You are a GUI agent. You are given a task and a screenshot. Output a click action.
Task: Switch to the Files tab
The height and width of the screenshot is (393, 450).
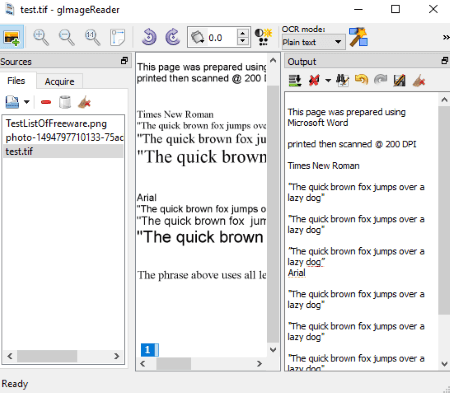point(16,81)
